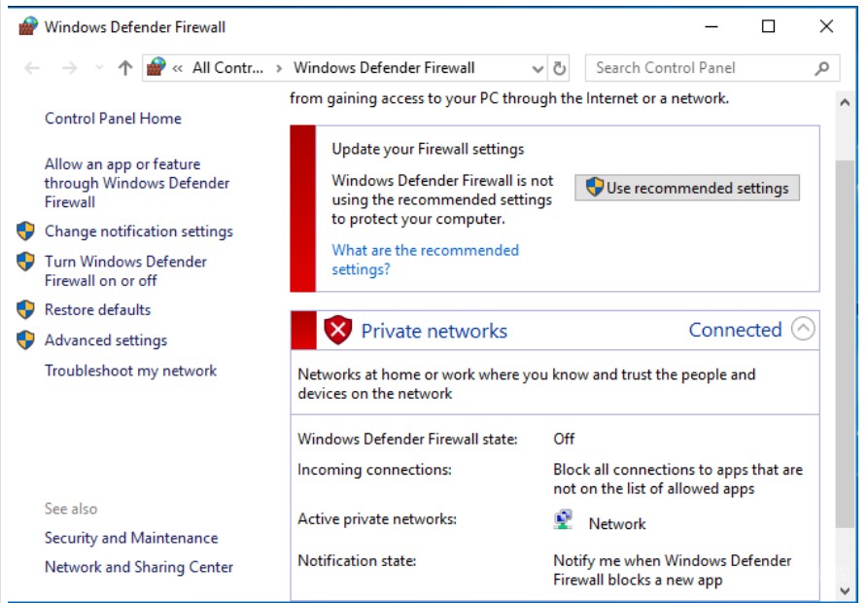Open the All Control Panel Items breadcrumb

pyautogui.click(x=227, y=67)
